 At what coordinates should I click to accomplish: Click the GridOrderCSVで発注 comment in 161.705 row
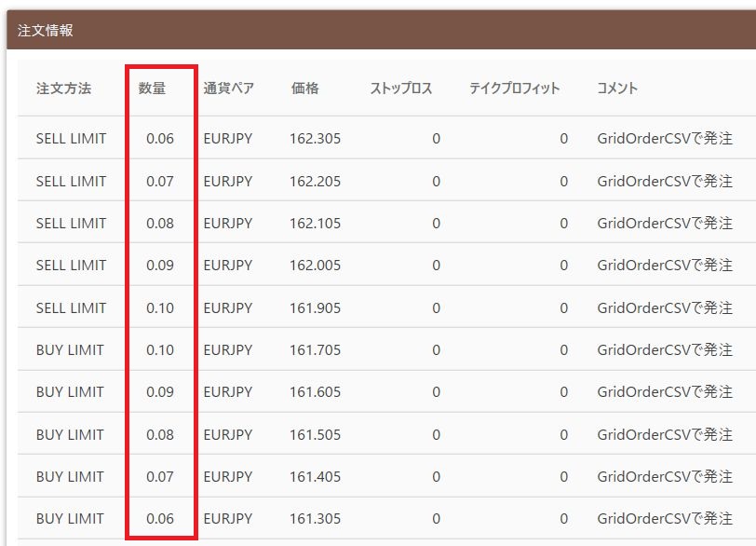tap(665, 349)
